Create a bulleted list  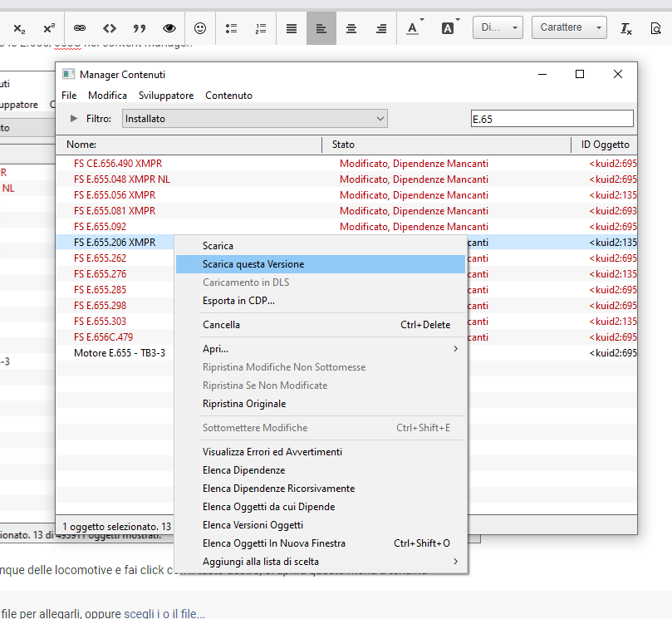pyautogui.click(x=232, y=28)
